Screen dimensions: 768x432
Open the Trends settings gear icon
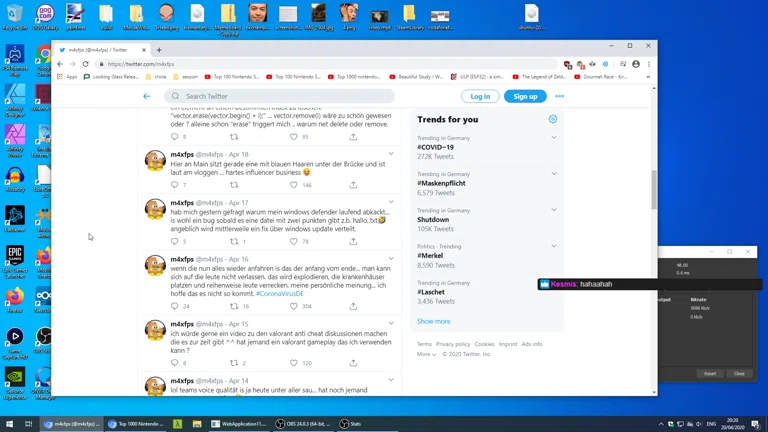(552, 119)
